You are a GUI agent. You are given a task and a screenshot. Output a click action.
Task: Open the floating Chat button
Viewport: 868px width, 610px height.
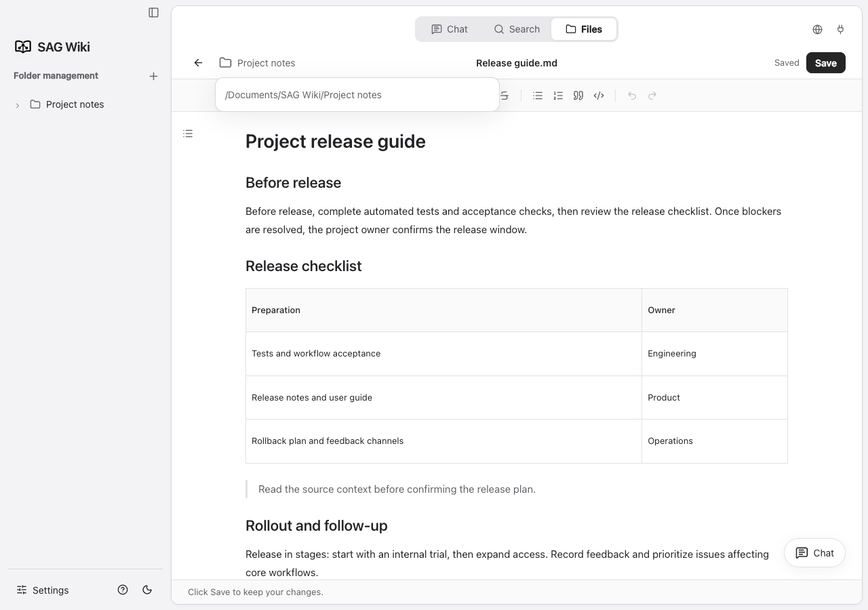[x=814, y=553]
